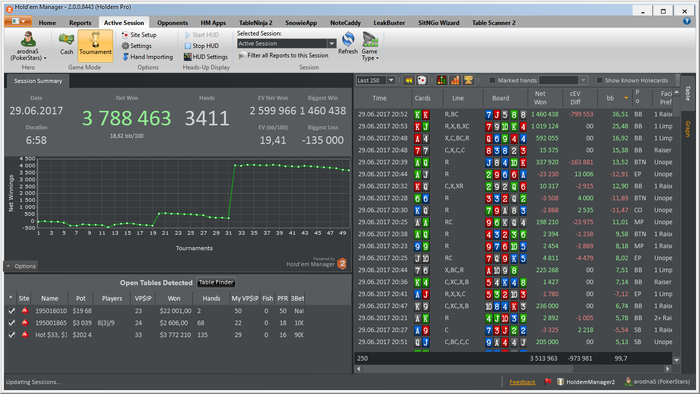Toggle the Show Known Holecards checkbox
The width and height of the screenshot is (700, 394).
click(599, 80)
